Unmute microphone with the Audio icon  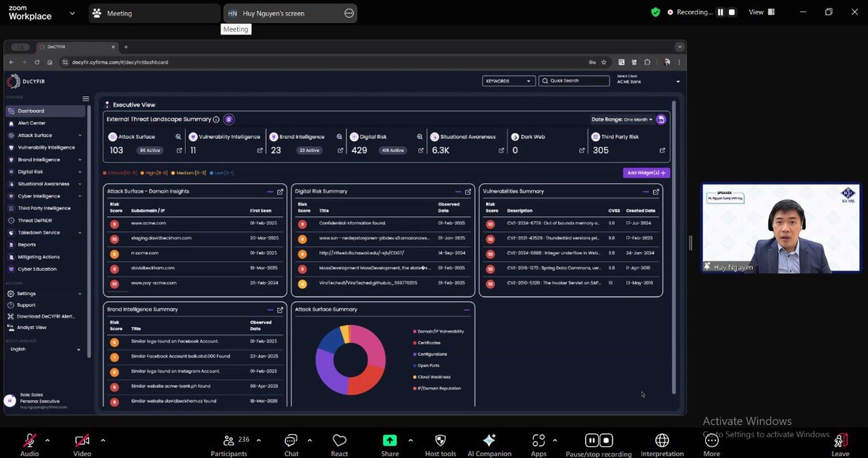30,441
